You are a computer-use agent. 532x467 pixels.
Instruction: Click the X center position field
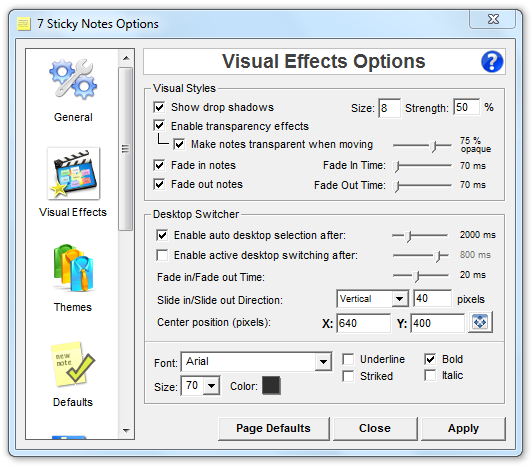pyautogui.click(x=363, y=323)
